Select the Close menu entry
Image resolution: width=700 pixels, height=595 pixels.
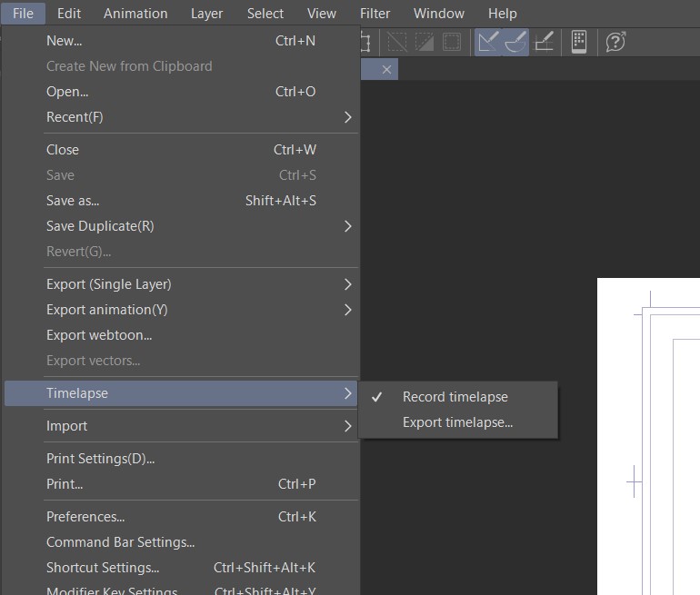(180, 149)
